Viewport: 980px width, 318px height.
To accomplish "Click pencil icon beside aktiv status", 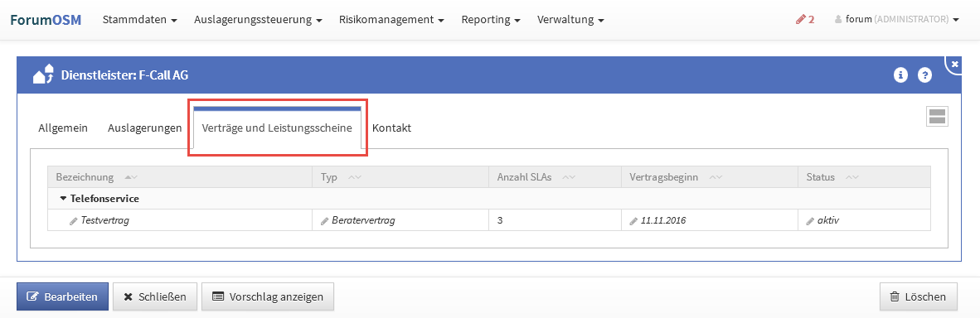I will pos(811,220).
